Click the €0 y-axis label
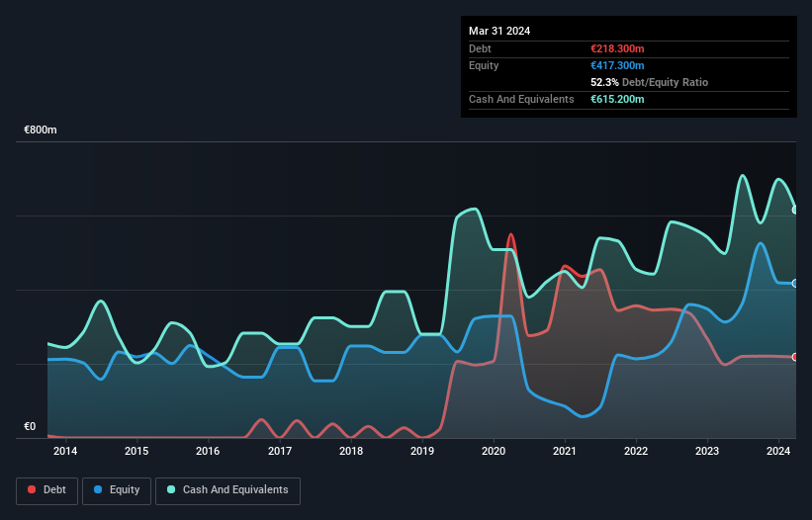Image resolution: width=812 pixels, height=520 pixels. click(30, 426)
